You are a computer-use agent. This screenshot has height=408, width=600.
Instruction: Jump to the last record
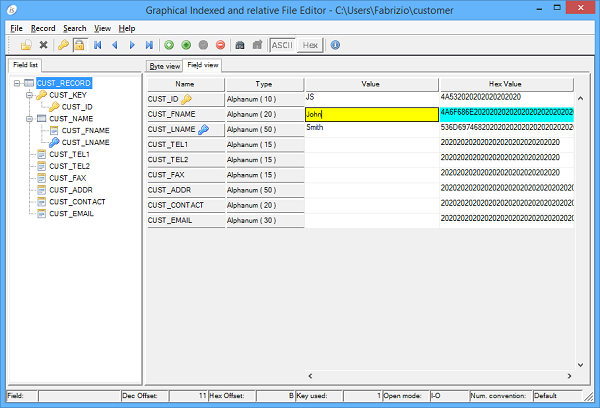pos(149,45)
